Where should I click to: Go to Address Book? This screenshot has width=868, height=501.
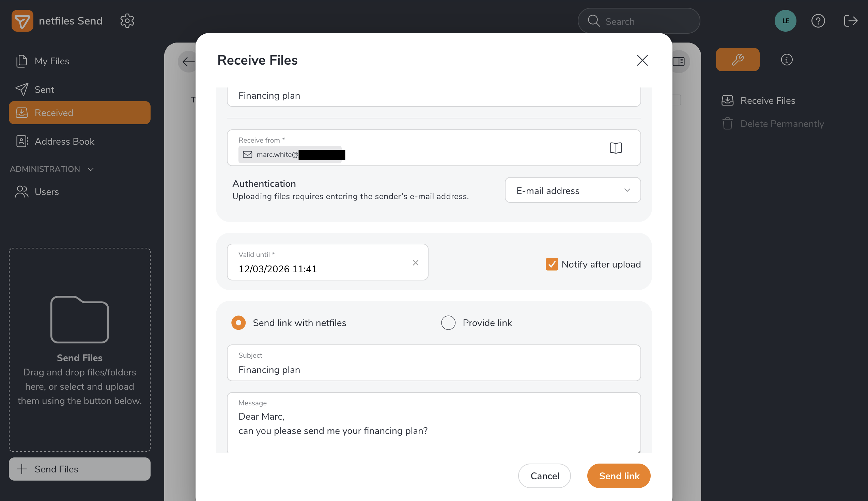point(64,142)
